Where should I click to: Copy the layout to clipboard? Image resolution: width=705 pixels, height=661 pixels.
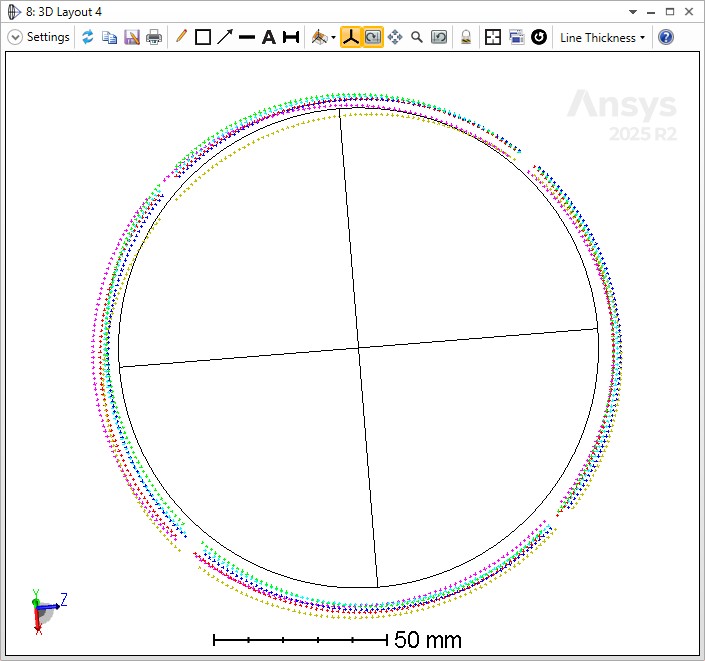pos(110,37)
